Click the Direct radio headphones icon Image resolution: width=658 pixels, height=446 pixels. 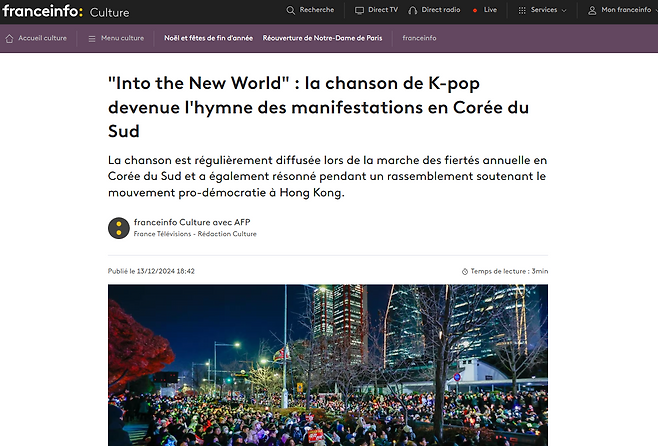pyautogui.click(x=413, y=10)
